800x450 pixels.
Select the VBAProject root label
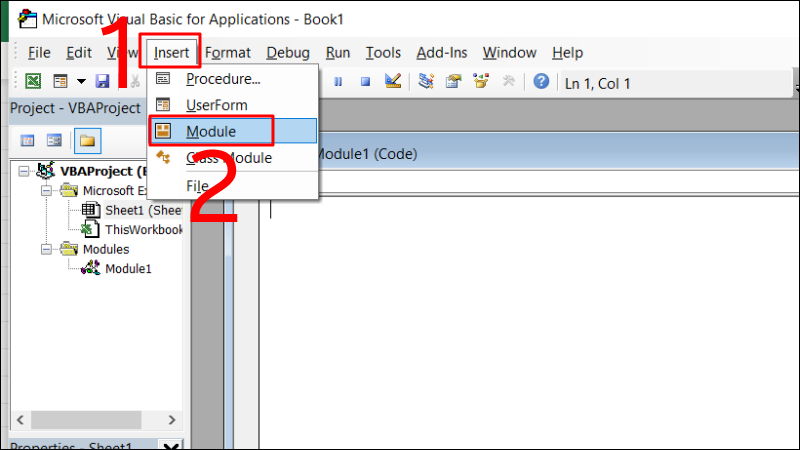(x=103, y=171)
